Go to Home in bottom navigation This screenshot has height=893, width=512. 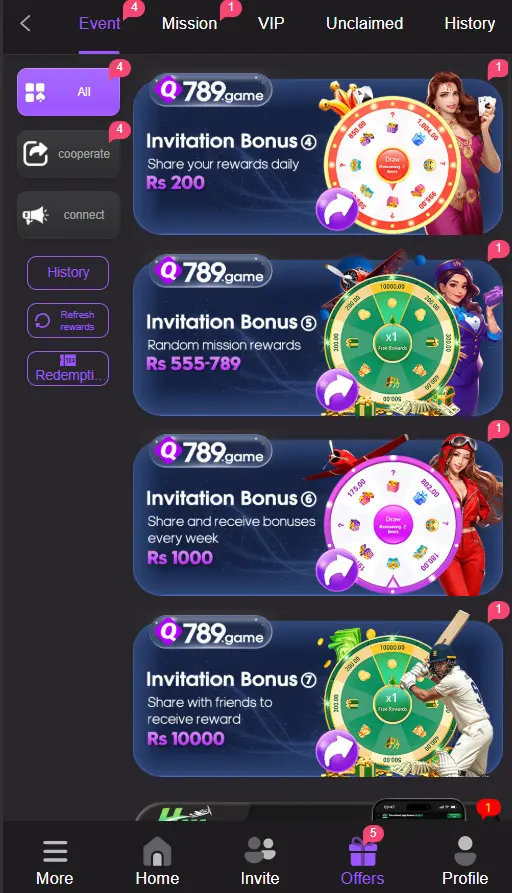pos(157,851)
